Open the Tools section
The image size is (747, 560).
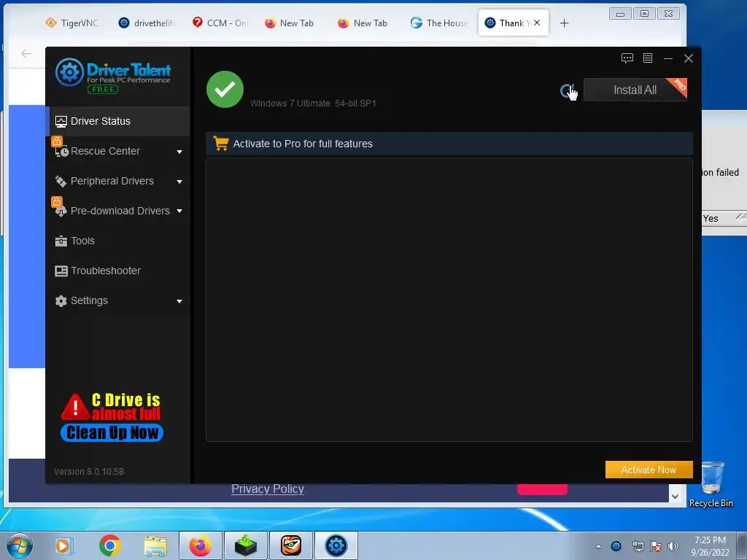[x=83, y=241]
